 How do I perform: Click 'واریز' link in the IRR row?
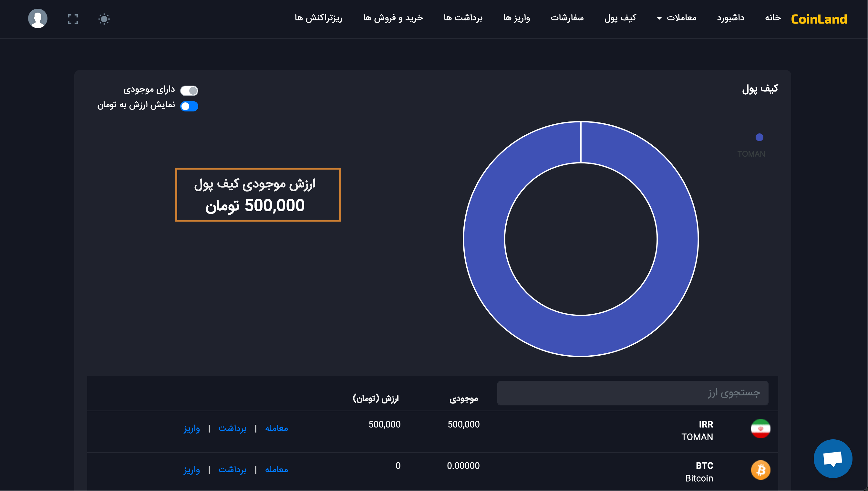tap(191, 428)
